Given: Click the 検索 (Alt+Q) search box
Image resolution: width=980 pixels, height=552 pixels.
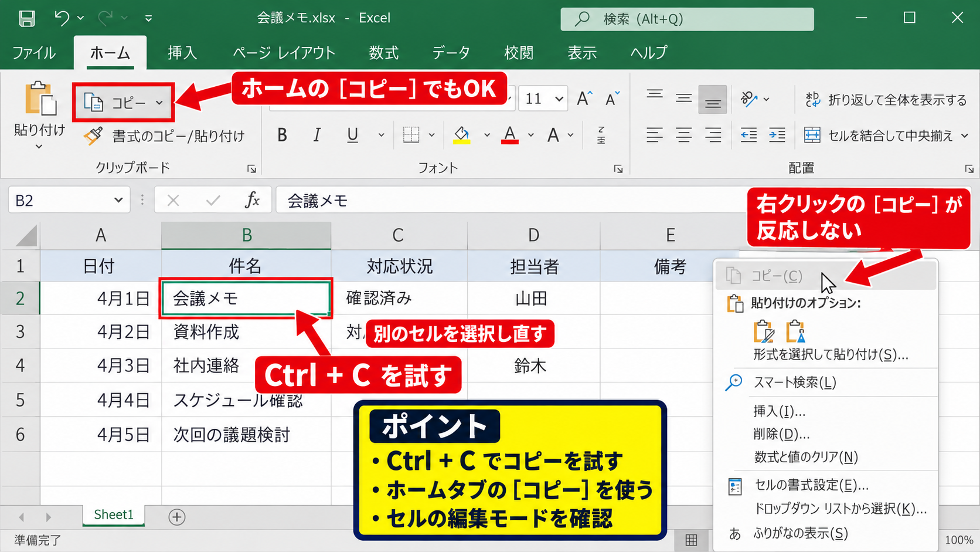Looking at the screenshot, I should (687, 19).
